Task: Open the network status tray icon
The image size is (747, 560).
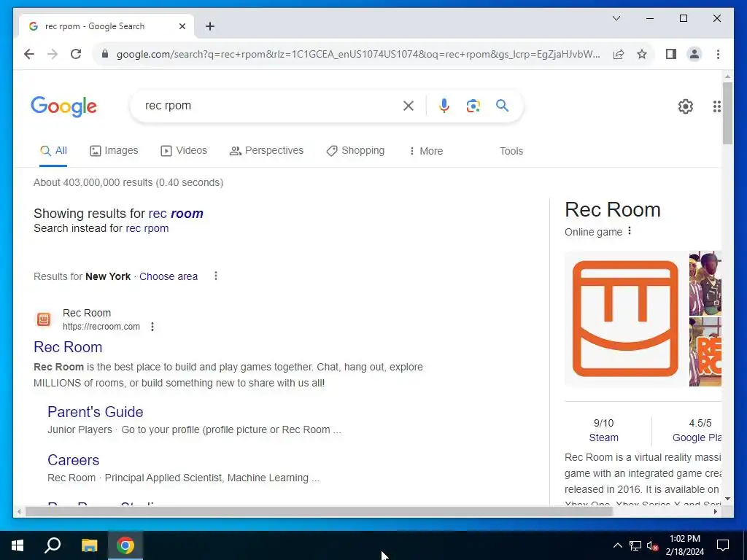Action: pyautogui.click(x=635, y=545)
